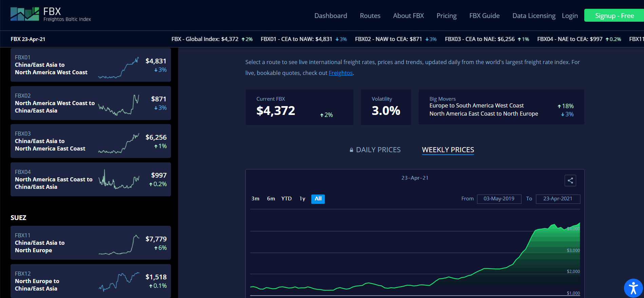Select the YTD time range
This screenshot has width=644, height=298.
[286, 199]
